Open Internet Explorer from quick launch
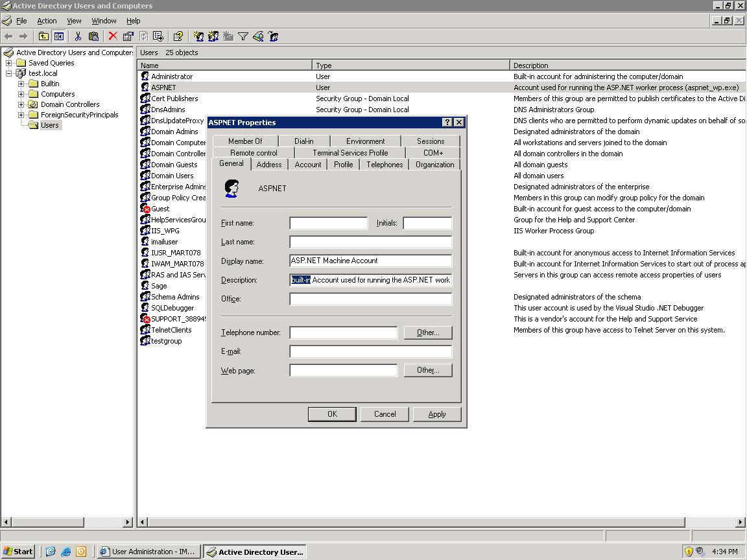 point(65,552)
